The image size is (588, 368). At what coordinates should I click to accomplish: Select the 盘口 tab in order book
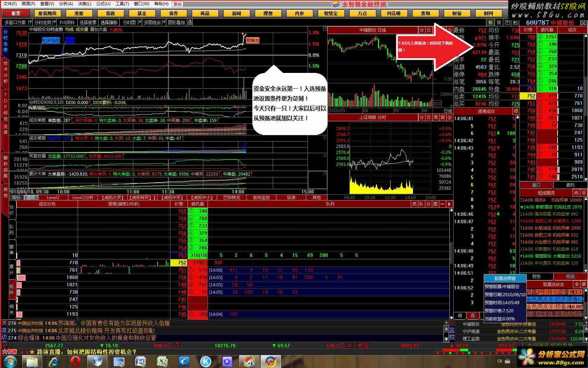[x=536, y=185]
